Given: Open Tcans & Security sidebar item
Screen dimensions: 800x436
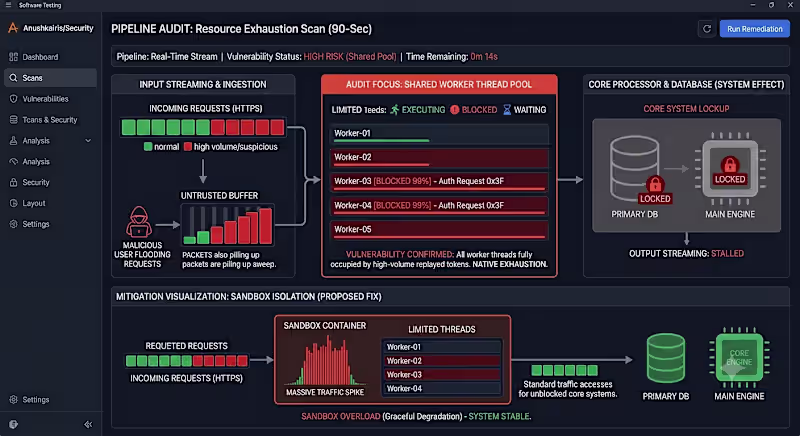Looking at the screenshot, I should [50, 120].
